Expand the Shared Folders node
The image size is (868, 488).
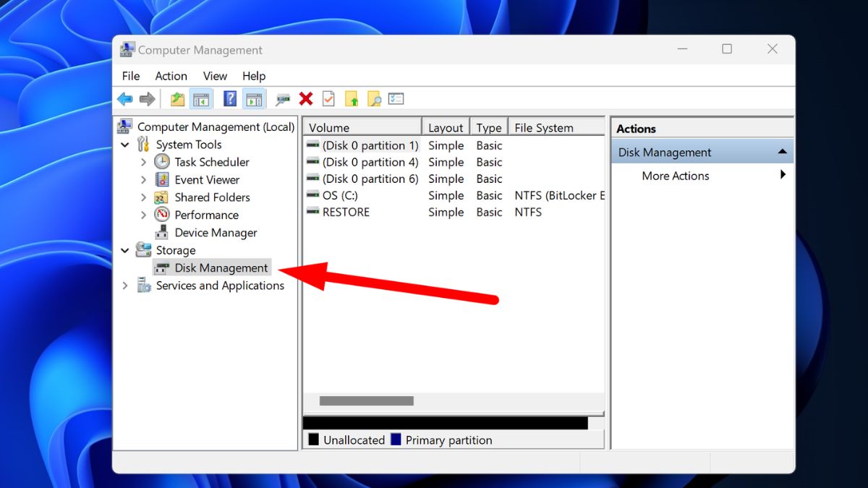143,197
